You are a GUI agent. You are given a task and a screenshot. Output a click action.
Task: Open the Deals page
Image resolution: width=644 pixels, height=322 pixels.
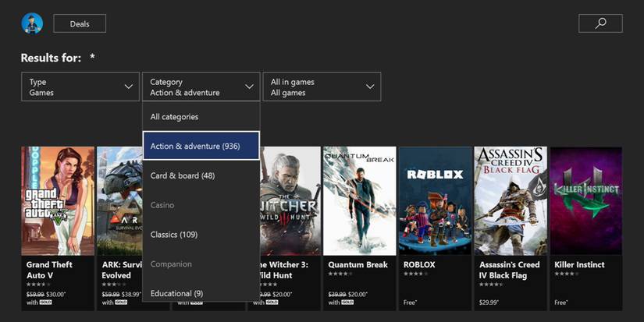(x=80, y=23)
